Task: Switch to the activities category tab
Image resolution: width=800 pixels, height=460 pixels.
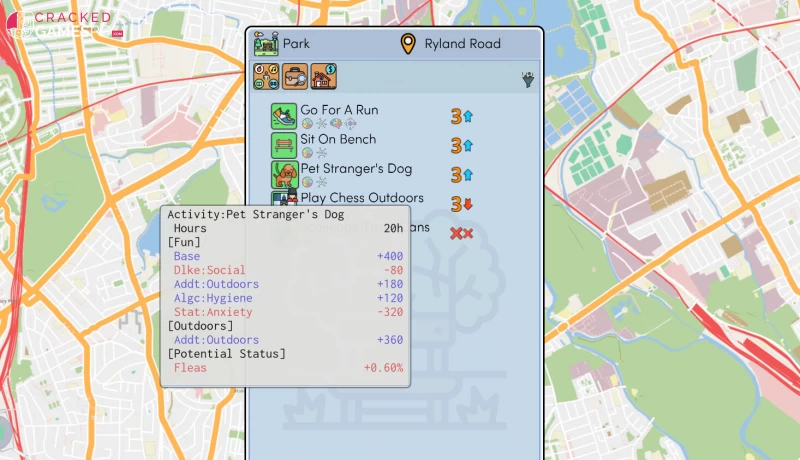Action: 267,77
